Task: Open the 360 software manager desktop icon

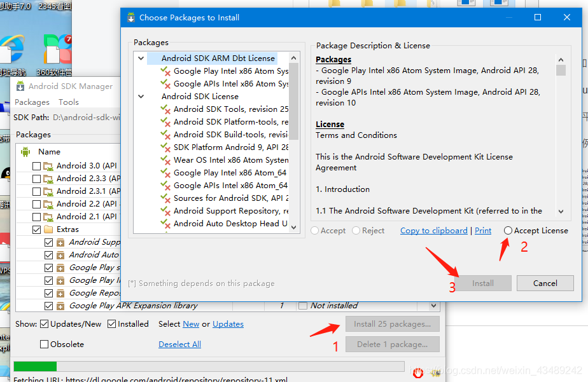Action: (x=57, y=49)
